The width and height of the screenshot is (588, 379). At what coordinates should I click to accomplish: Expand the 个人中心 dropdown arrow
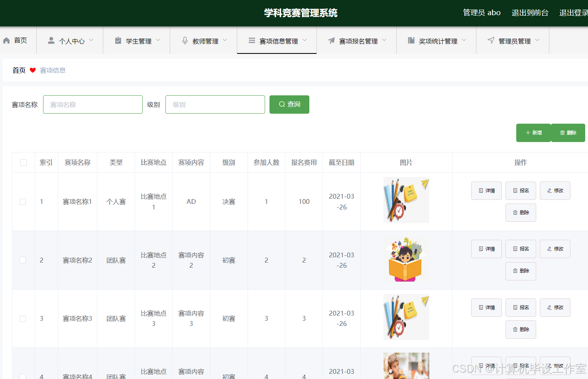[x=91, y=40]
